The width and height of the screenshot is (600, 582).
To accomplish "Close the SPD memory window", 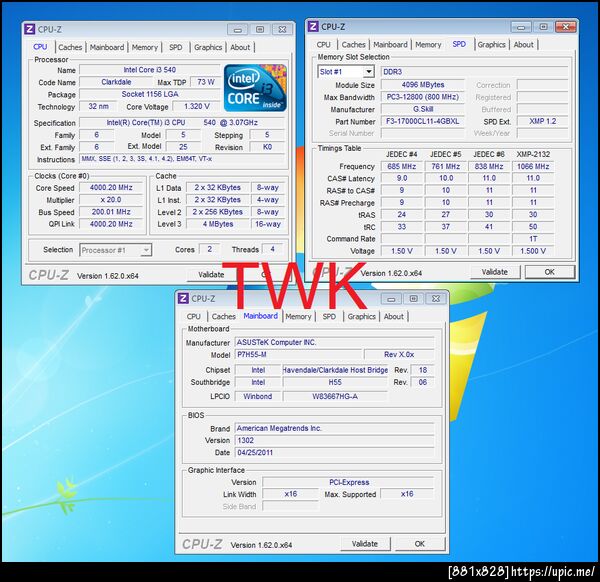I will (566, 27).
